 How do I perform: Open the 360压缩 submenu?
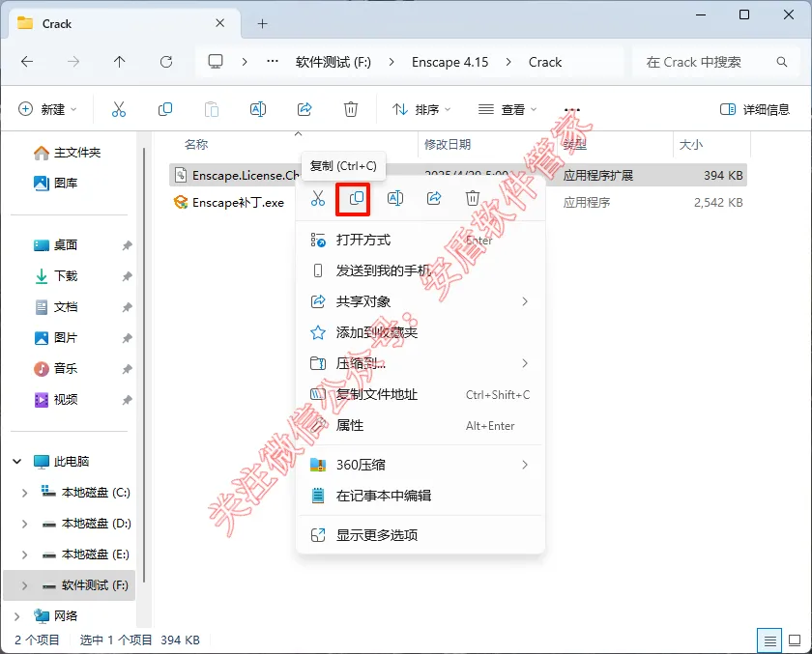[420, 465]
